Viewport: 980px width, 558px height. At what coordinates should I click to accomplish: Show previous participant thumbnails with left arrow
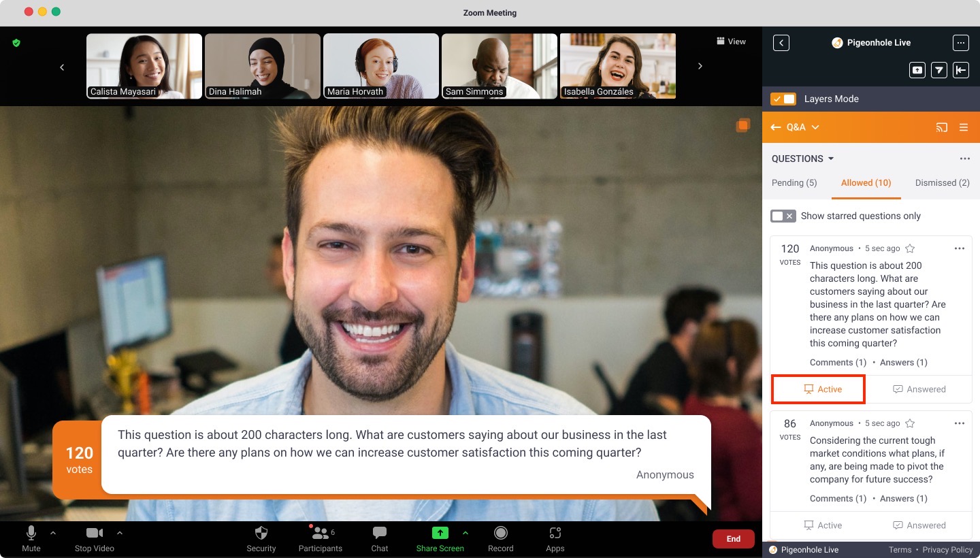62,67
